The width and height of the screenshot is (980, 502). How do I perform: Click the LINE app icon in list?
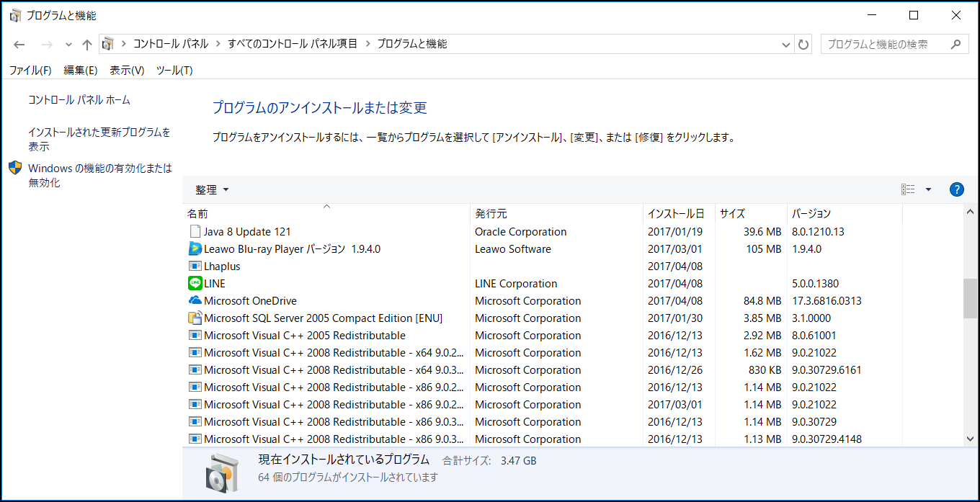click(195, 284)
